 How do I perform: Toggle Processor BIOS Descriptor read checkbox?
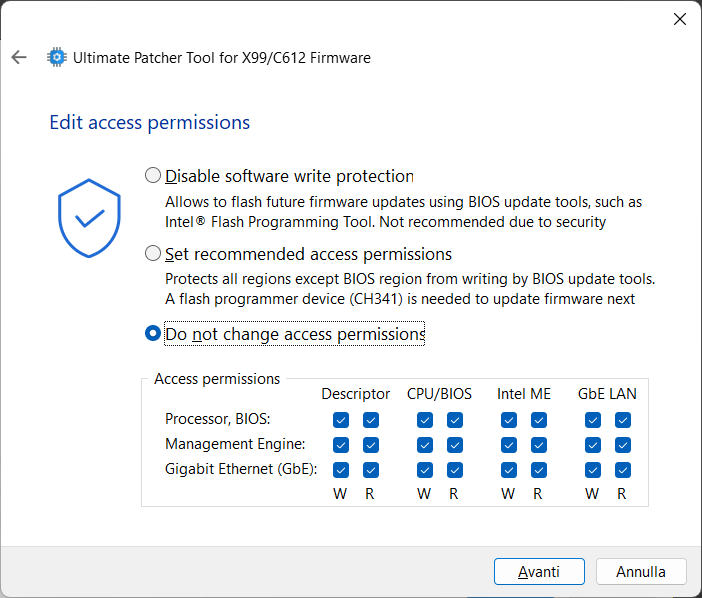[371, 420]
